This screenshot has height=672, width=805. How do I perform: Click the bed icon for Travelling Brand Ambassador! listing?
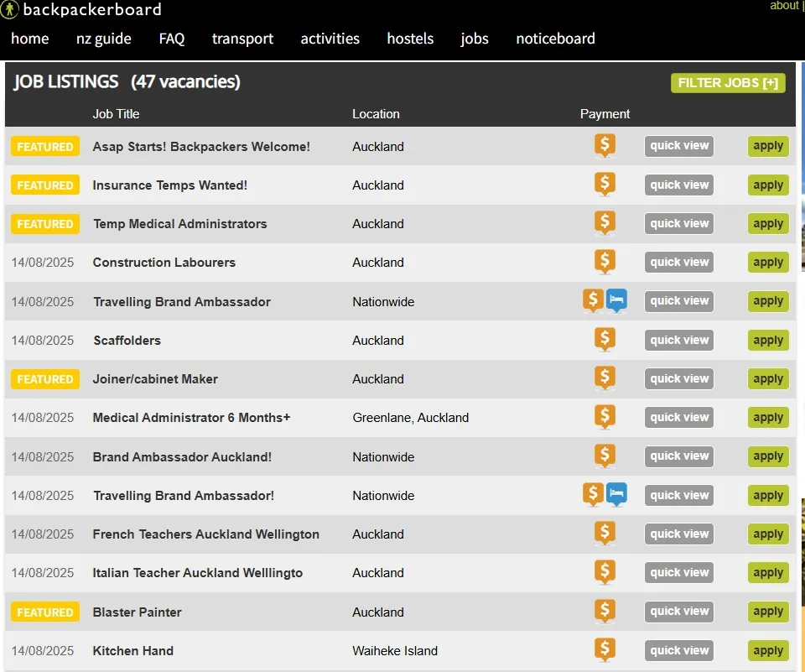point(616,494)
